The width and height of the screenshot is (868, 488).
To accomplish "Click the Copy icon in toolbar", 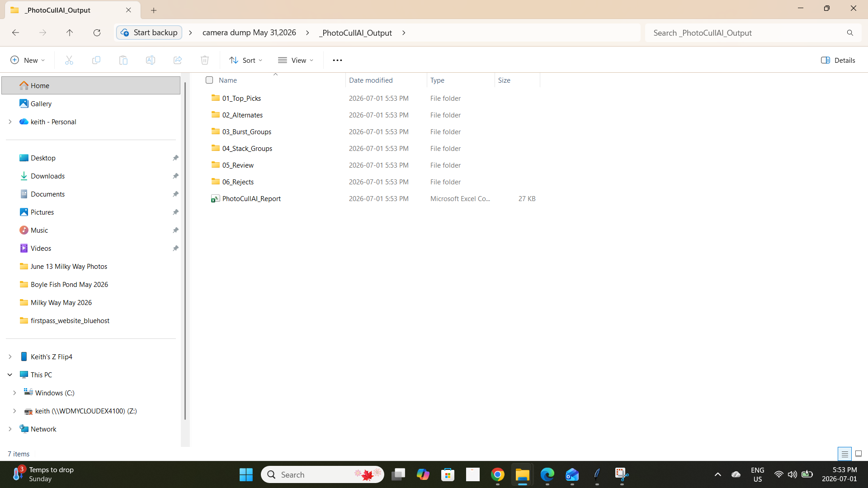I will click(x=96, y=60).
